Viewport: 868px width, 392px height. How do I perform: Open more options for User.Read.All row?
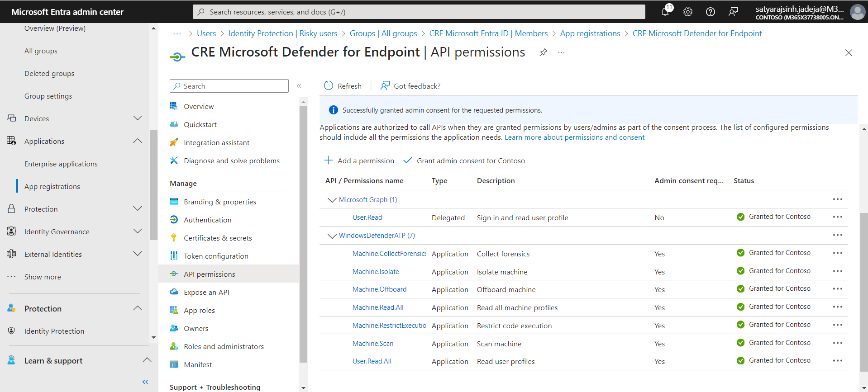(838, 361)
